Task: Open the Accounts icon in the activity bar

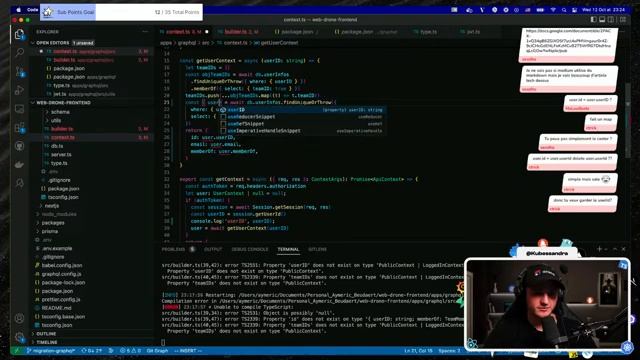Action: tap(19, 318)
